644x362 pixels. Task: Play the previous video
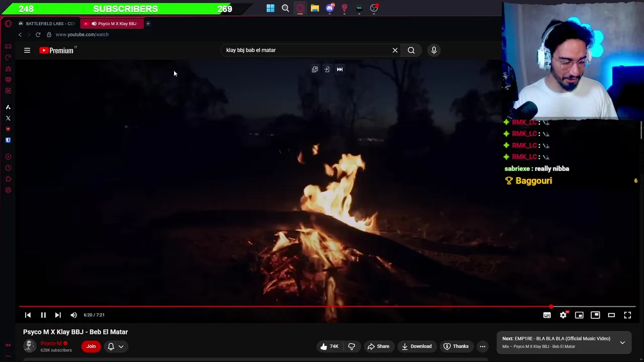point(28,315)
